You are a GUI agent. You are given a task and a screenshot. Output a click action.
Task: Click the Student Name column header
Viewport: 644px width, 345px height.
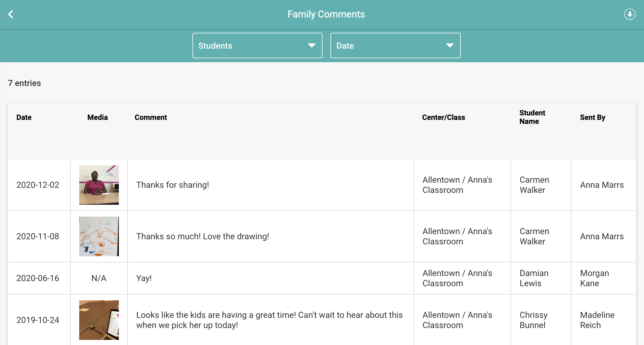click(x=532, y=117)
